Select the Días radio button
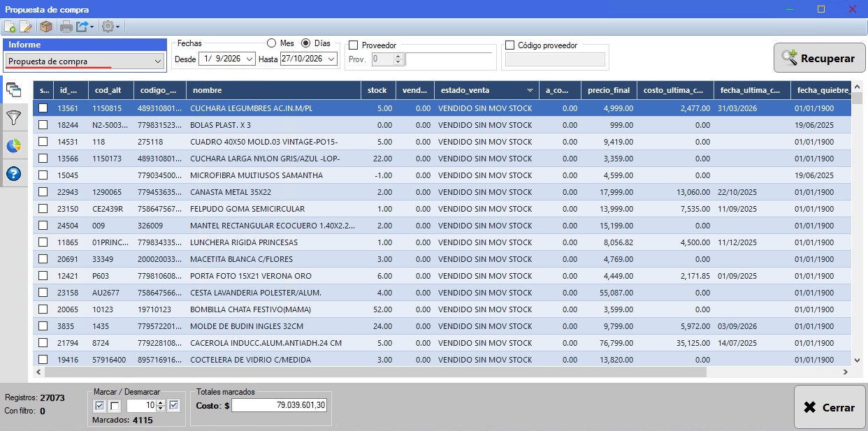The width and height of the screenshot is (868, 431). [306, 43]
